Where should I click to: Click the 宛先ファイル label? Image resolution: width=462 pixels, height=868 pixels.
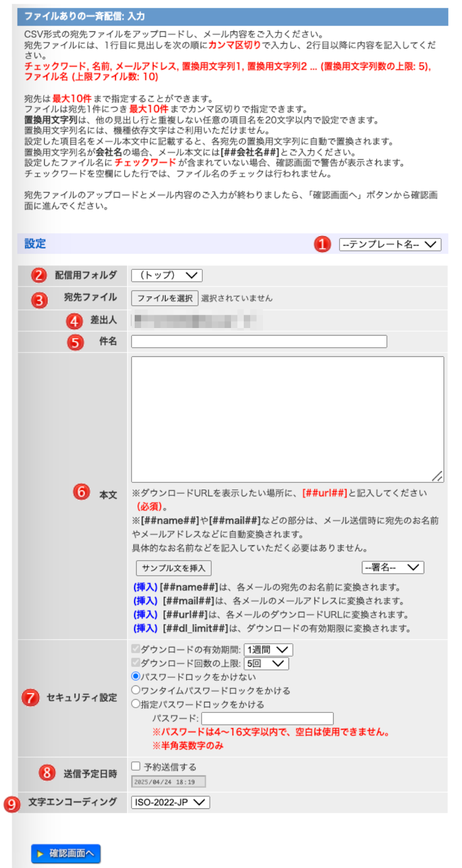[x=90, y=297]
